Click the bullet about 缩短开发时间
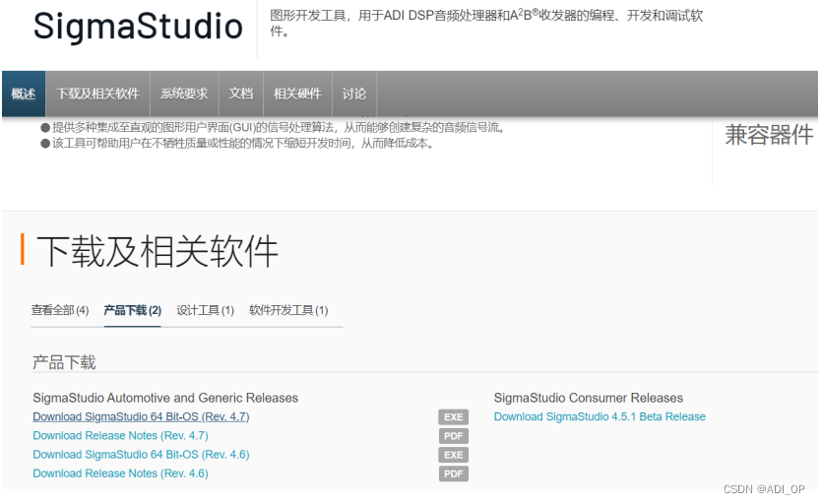The height and width of the screenshot is (504, 820). [x=238, y=144]
